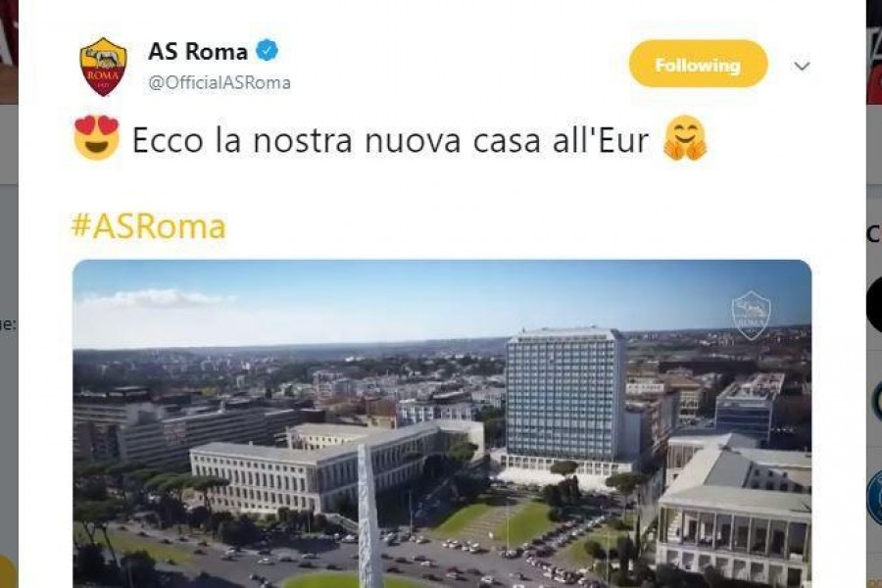This screenshot has width=882, height=588.
Task: Click the blue verified badge beside AS Roma
Action: click(x=268, y=51)
